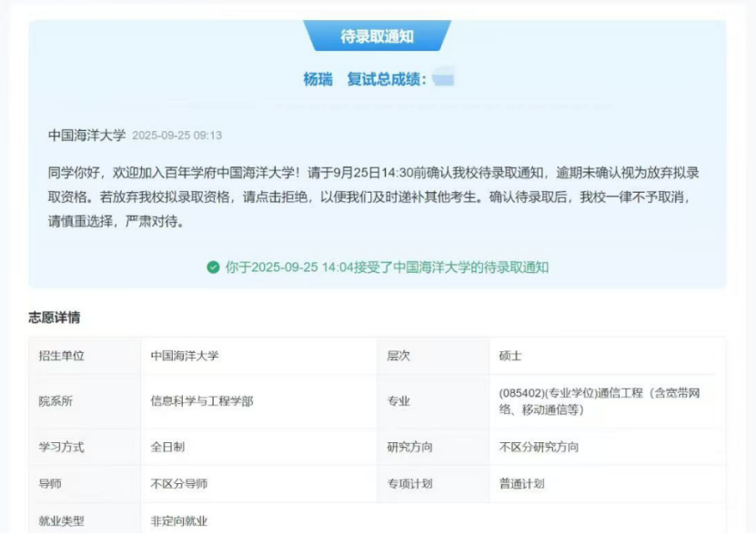The width and height of the screenshot is (756, 555).
Task: Click the 复试总成绩 label
Action: (x=387, y=79)
